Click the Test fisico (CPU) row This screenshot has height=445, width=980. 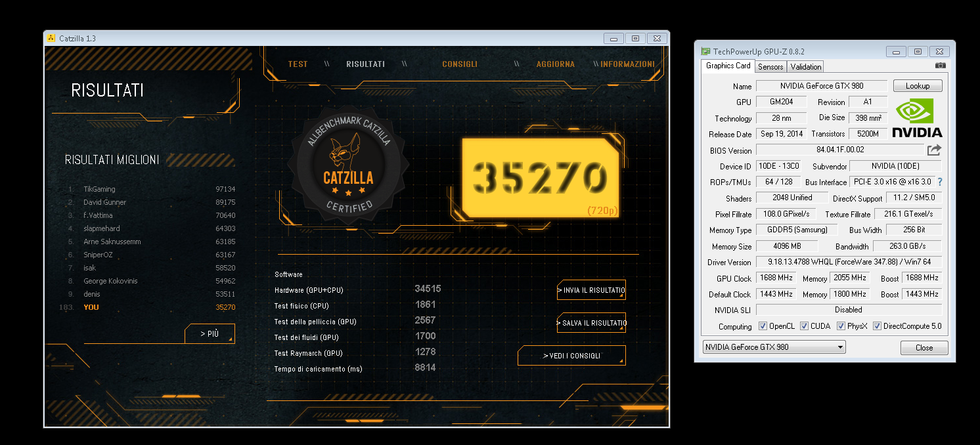point(355,305)
